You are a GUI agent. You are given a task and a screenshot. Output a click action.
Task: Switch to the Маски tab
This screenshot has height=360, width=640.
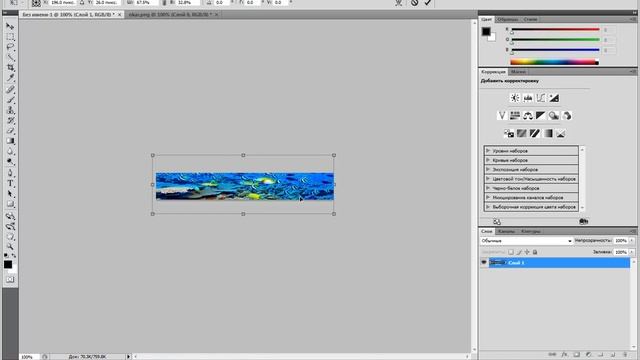tap(518, 72)
